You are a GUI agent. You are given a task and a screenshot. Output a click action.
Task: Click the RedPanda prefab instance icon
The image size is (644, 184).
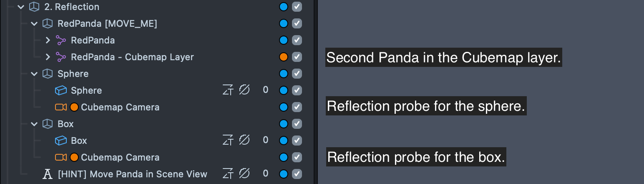(x=61, y=40)
